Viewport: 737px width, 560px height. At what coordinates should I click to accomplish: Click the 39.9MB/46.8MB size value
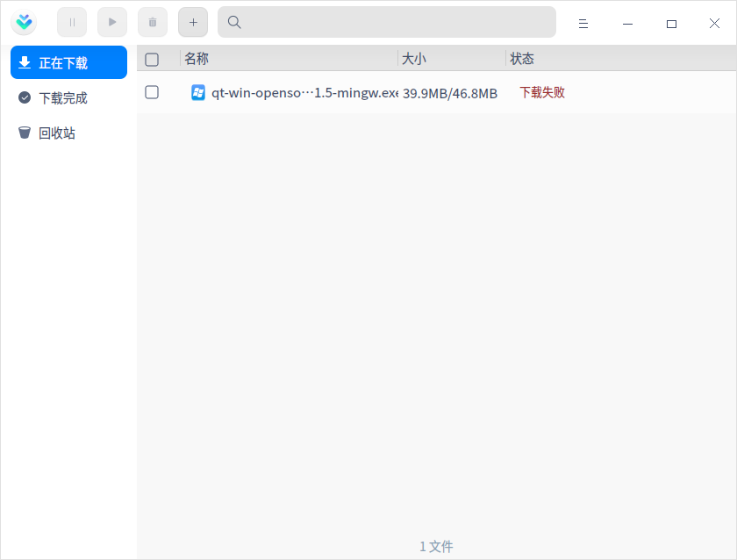pyautogui.click(x=450, y=94)
